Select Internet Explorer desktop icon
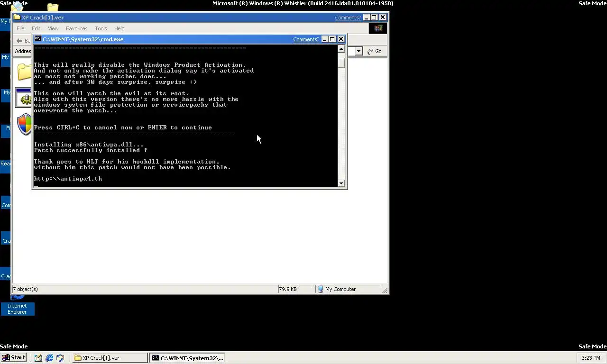This screenshot has height=364, width=607. point(17,304)
